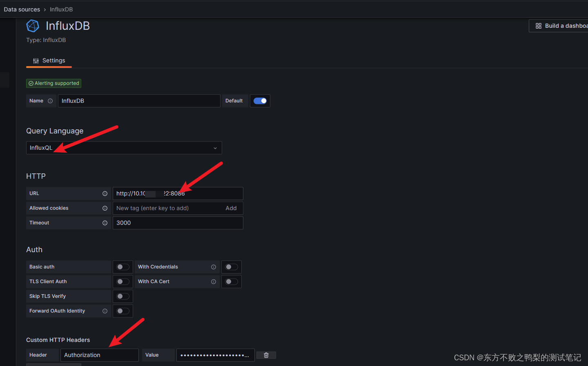
Task: Enable the TLS Client Auth switch
Action: (x=123, y=282)
